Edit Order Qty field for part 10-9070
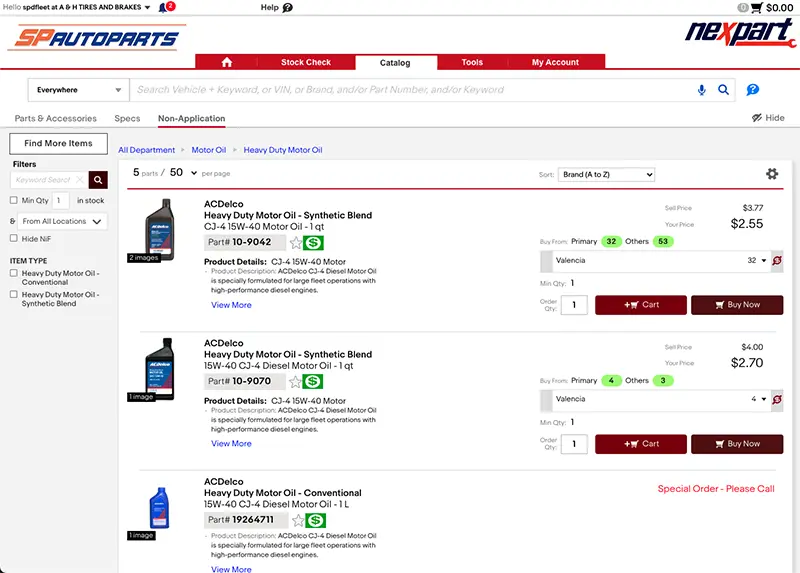This screenshot has height=573, width=800. [574, 444]
